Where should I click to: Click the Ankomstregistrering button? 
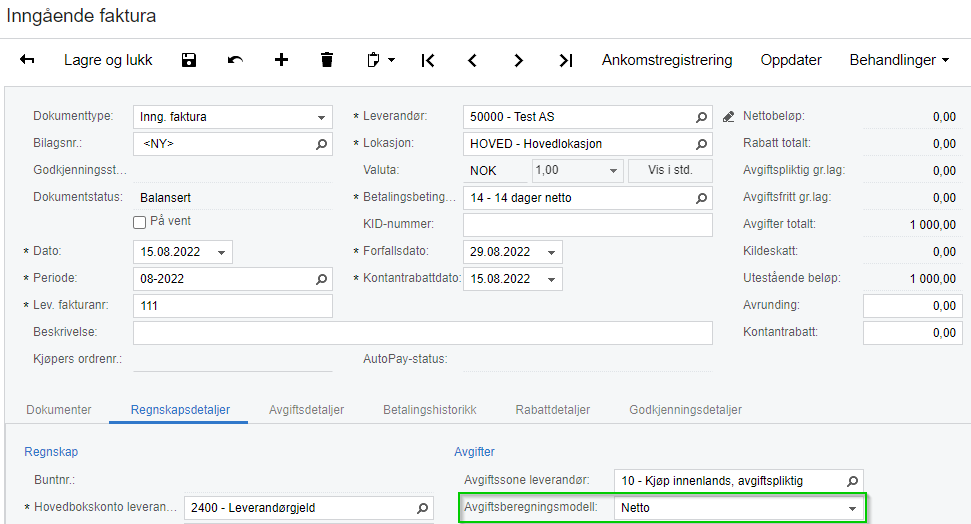pyautogui.click(x=667, y=60)
